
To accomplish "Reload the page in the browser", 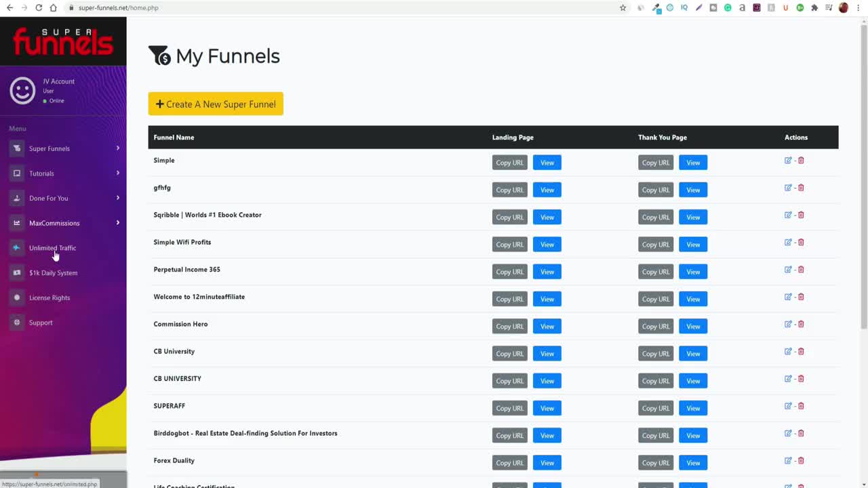I will (39, 8).
